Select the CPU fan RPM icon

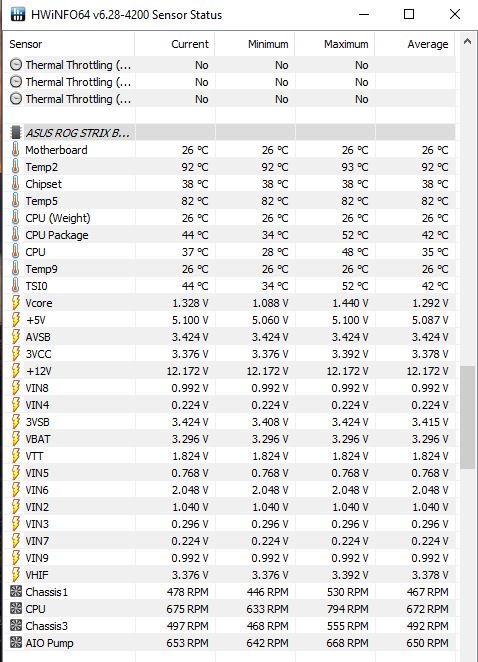click(x=16, y=609)
